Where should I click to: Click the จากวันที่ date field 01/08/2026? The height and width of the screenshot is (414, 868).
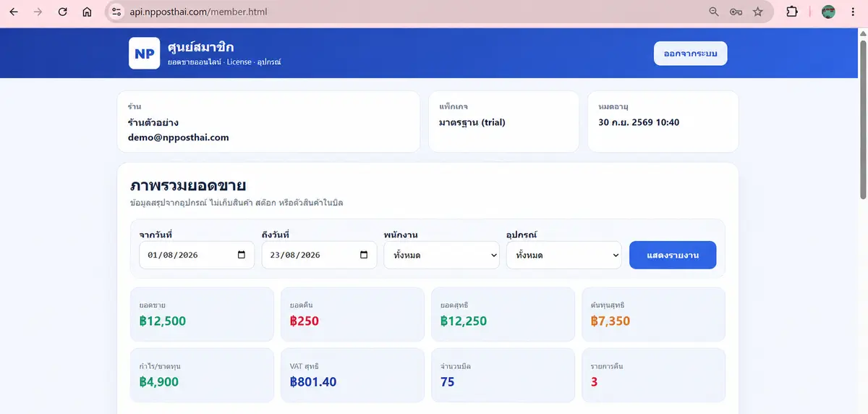[197, 255]
